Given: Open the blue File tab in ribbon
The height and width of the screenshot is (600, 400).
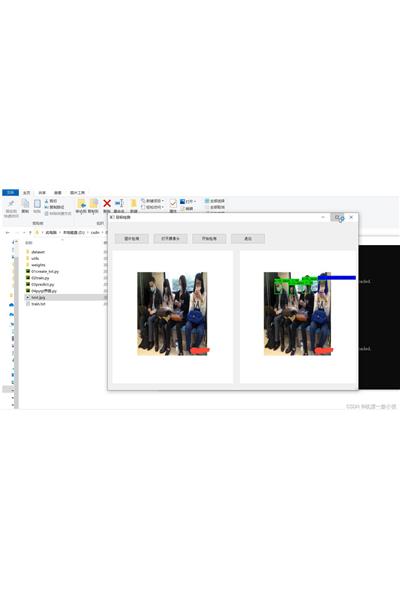Looking at the screenshot, I should (x=10, y=192).
